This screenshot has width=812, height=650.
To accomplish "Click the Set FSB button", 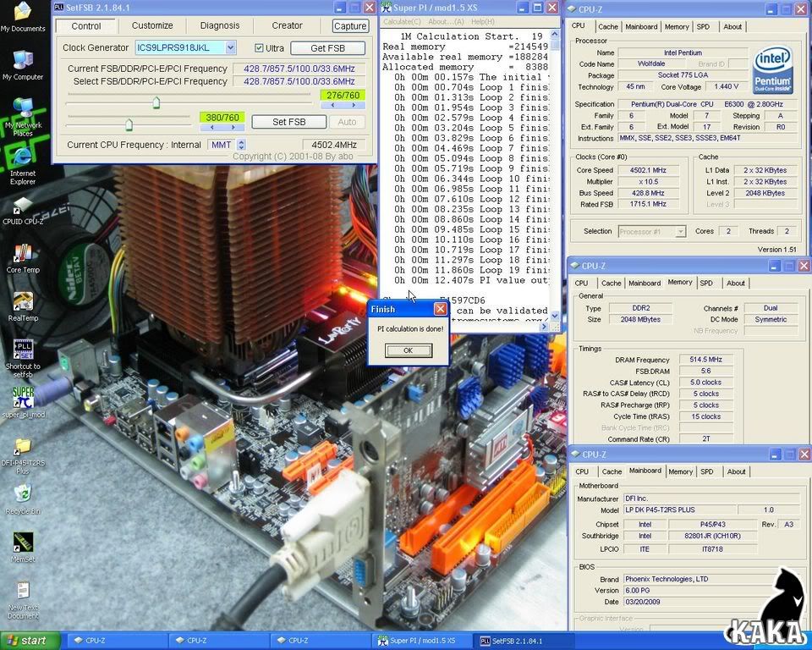I will 289,122.
